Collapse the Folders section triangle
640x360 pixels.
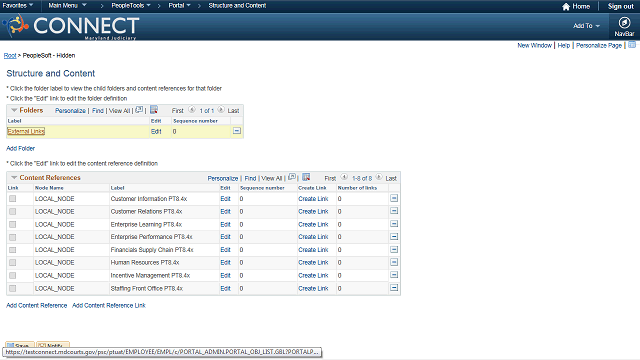click(14, 110)
